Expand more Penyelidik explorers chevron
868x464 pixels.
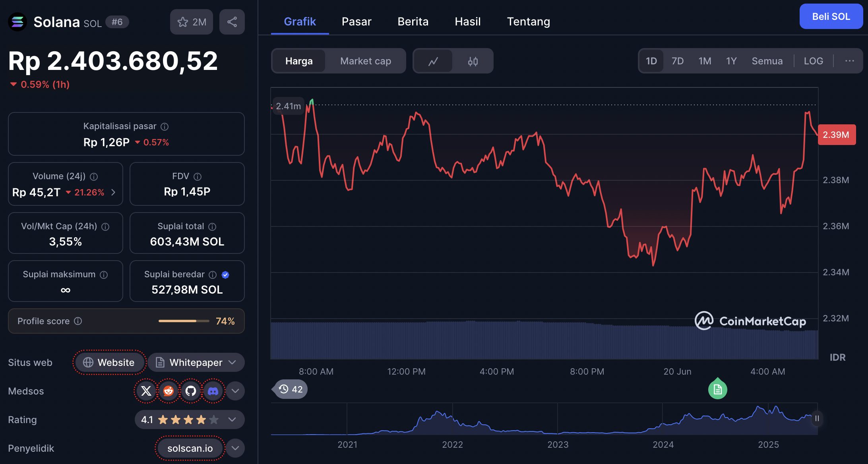pos(235,448)
